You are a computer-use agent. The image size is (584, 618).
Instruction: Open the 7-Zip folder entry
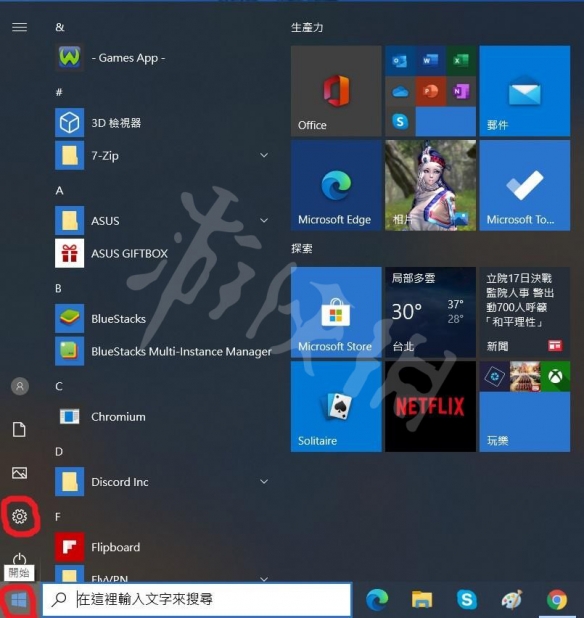coord(164,155)
